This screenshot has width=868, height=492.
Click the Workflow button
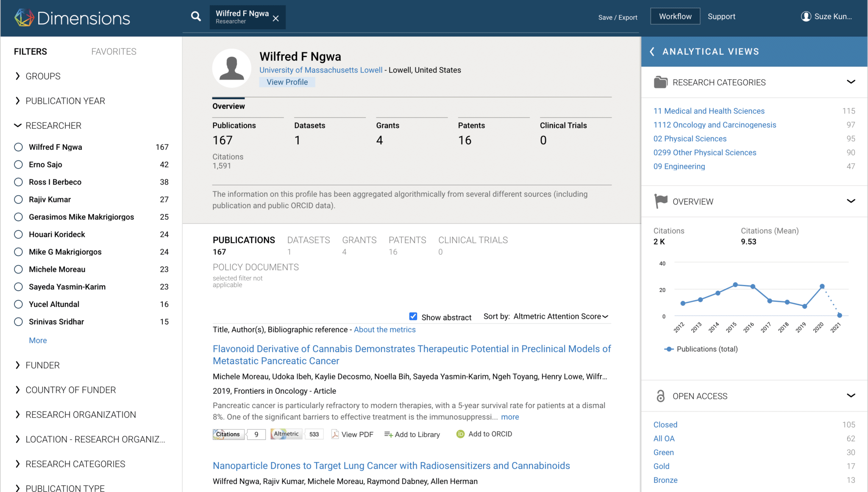pos(675,16)
